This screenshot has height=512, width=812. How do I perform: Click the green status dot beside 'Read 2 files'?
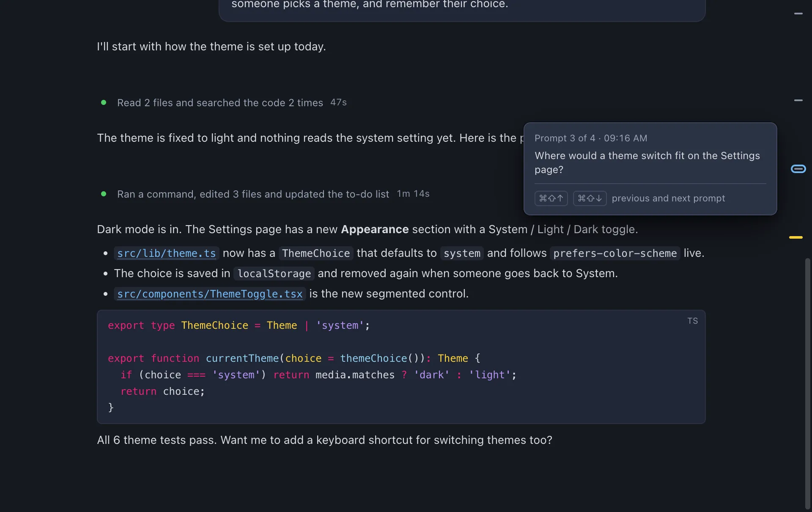coord(104,102)
